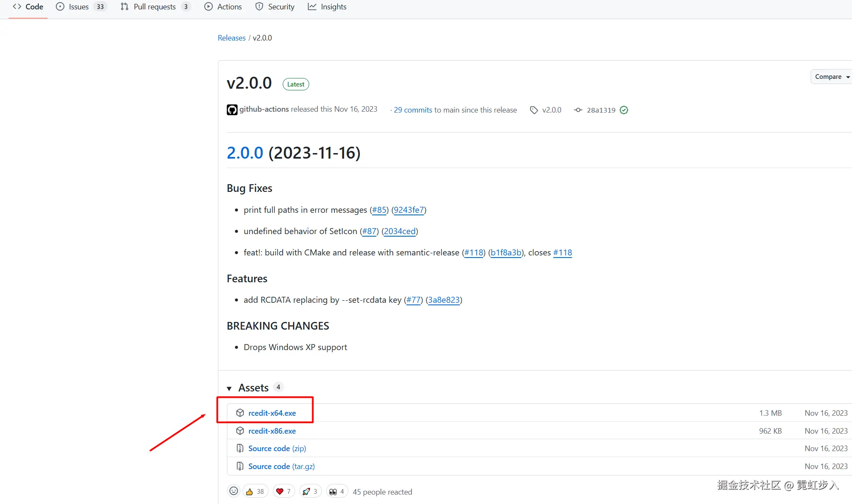Show the verified check status icon
This screenshot has height=504, width=852.
[624, 110]
